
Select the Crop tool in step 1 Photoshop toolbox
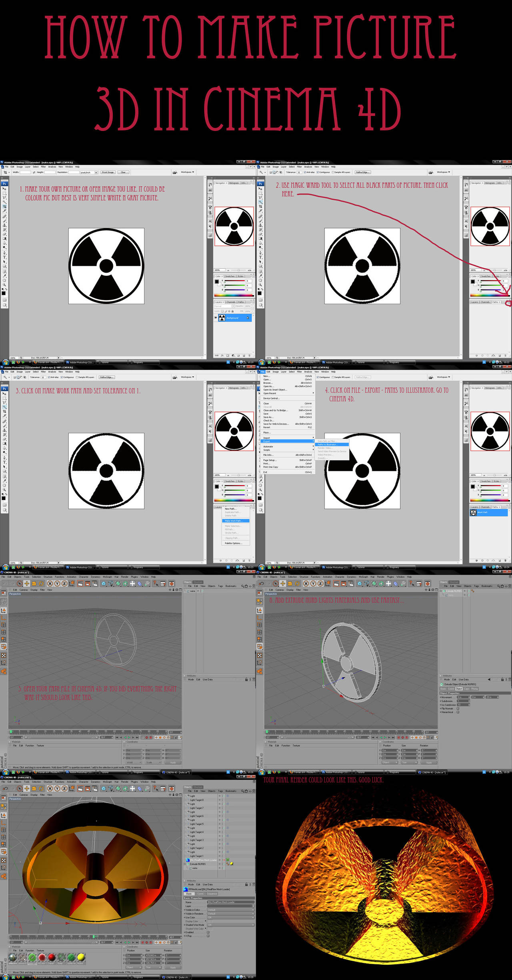coord(4,207)
